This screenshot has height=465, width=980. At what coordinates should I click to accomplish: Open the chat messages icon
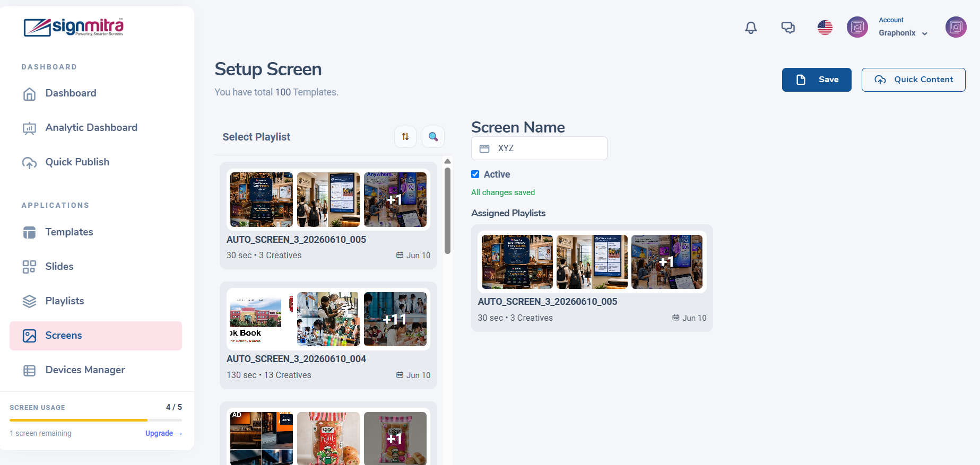click(x=788, y=28)
